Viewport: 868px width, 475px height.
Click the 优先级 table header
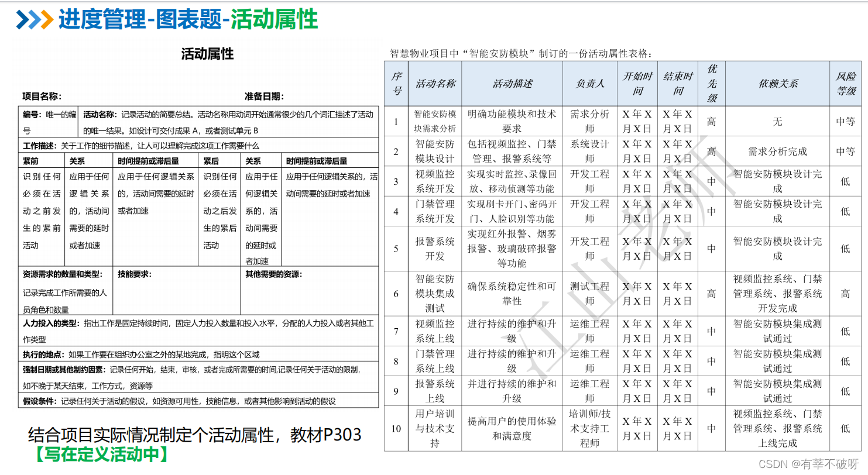coord(712,83)
